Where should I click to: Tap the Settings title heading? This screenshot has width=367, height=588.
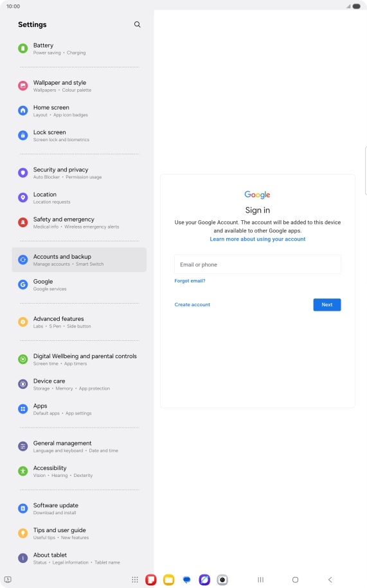pos(32,24)
